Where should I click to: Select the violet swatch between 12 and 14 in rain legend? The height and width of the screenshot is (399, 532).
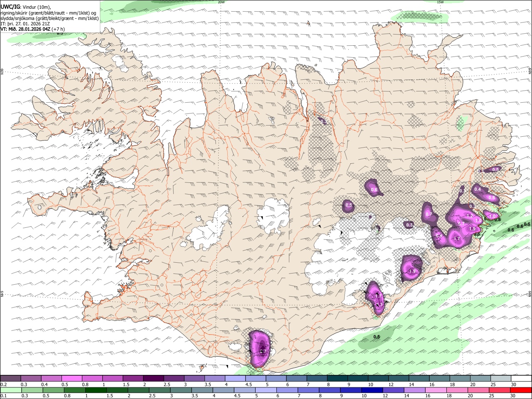tap(394, 390)
